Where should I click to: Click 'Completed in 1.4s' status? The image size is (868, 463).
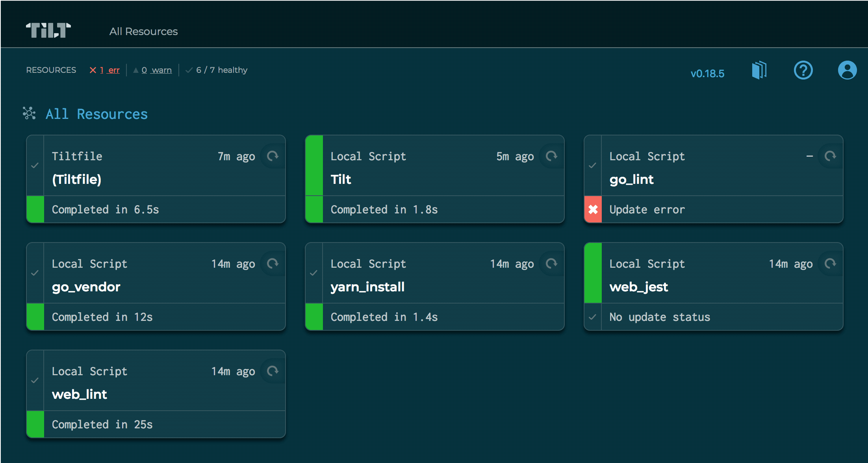click(384, 317)
